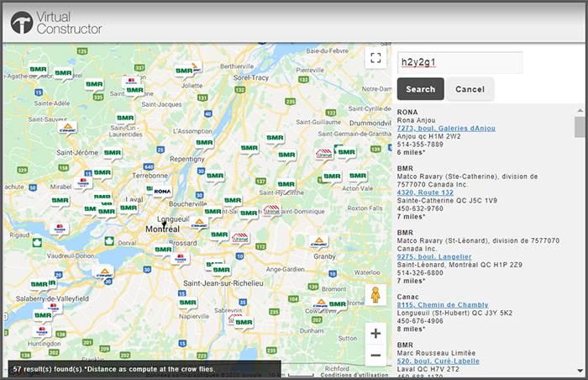Screen dimensions: 588x380
Task: Select the Timber Mart marker near Rigaud
Action: (x=60, y=229)
